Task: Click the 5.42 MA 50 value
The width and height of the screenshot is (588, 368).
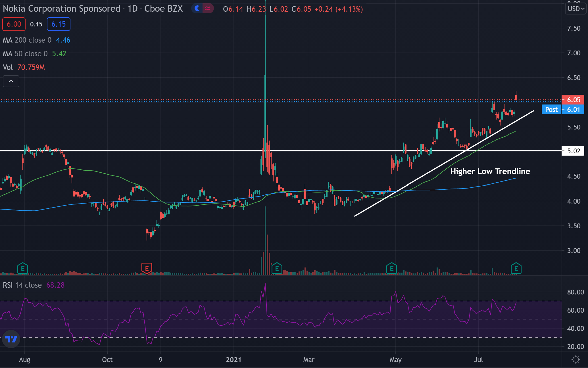Action: pos(59,54)
